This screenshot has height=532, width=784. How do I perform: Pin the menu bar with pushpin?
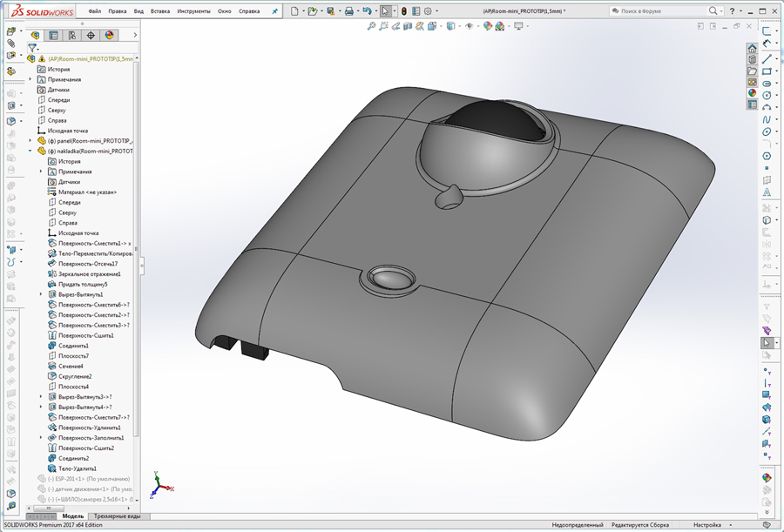275,11
